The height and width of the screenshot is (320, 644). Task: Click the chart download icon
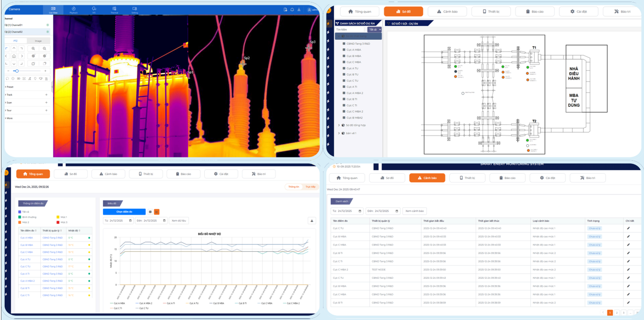pos(312,221)
